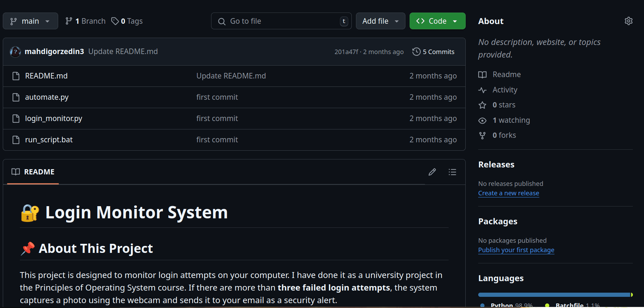The width and height of the screenshot is (644, 308).
Task: View the 1 Branch link
Action: click(x=85, y=21)
